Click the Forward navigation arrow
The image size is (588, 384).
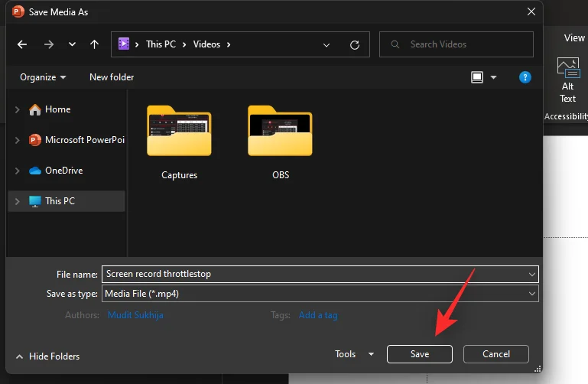tap(49, 44)
